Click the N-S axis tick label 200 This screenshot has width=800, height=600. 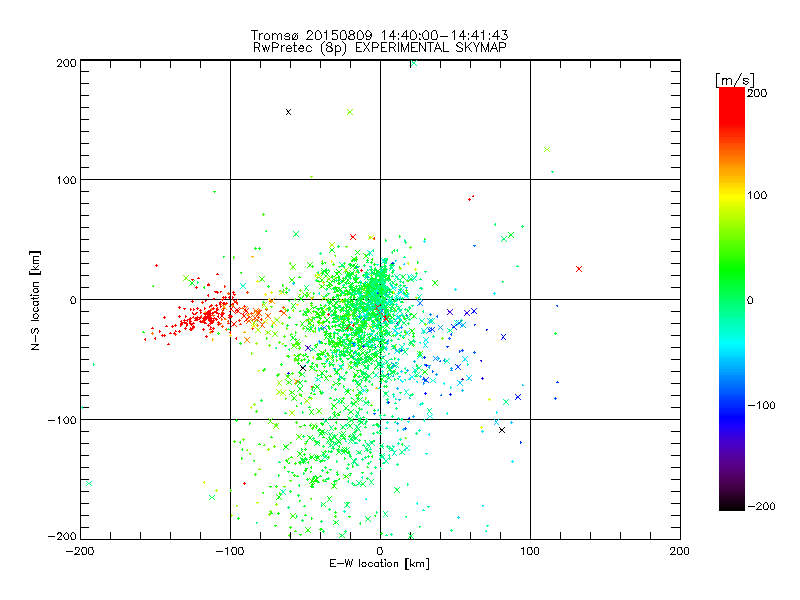pyautogui.click(x=66, y=63)
